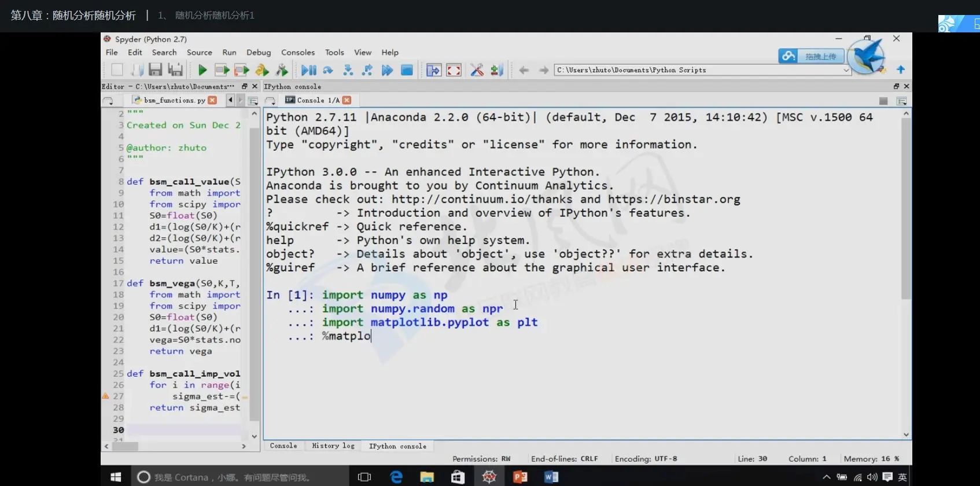Click the debugger Step over icon
980x486 pixels.
pos(328,70)
